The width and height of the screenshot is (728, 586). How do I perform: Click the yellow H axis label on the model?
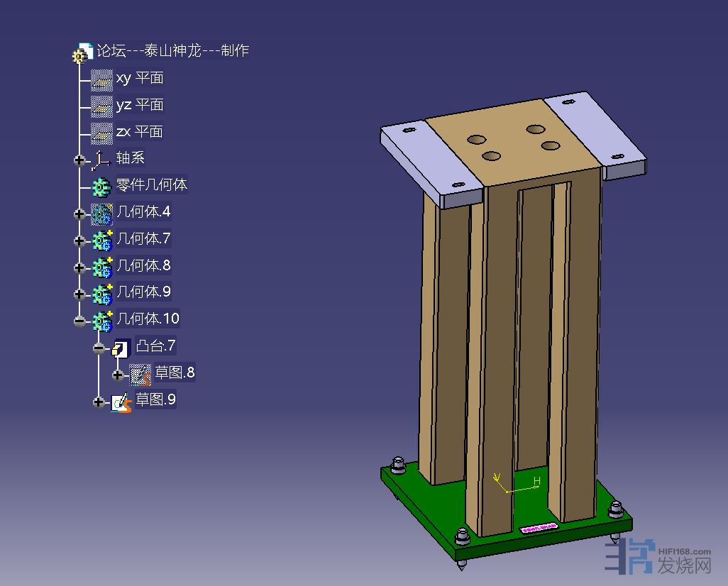pyautogui.click(x=537, y=481)
